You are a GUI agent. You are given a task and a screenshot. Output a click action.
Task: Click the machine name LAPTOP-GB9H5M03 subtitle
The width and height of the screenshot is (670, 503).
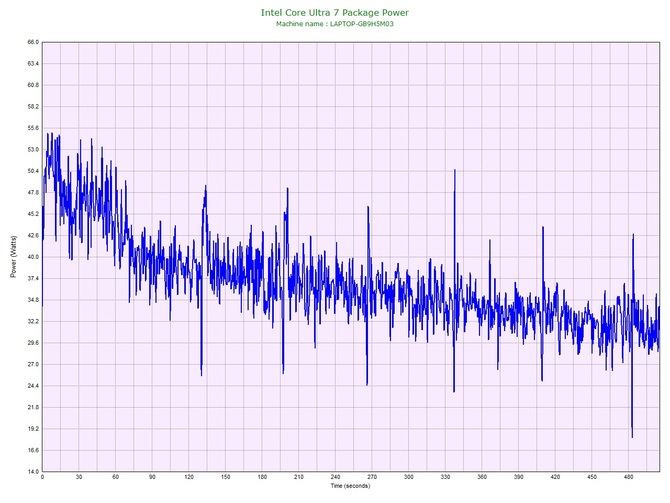click(x=335, y=24)
